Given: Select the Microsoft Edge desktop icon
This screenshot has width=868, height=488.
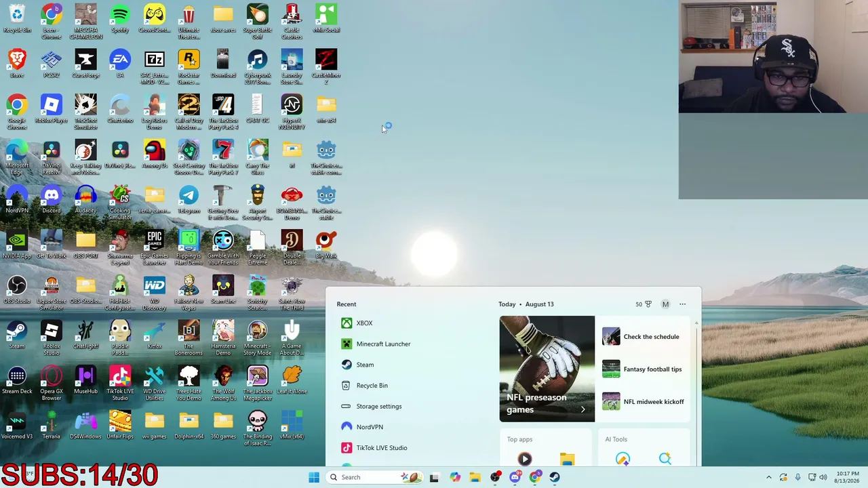Looking at the screenshot, I should [x=17, y=158].
